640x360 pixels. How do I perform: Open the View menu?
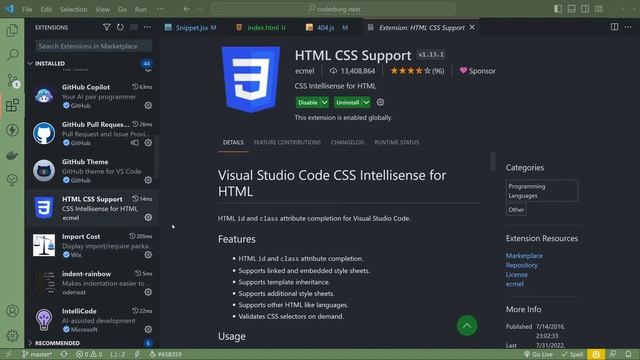pos(102,9)
